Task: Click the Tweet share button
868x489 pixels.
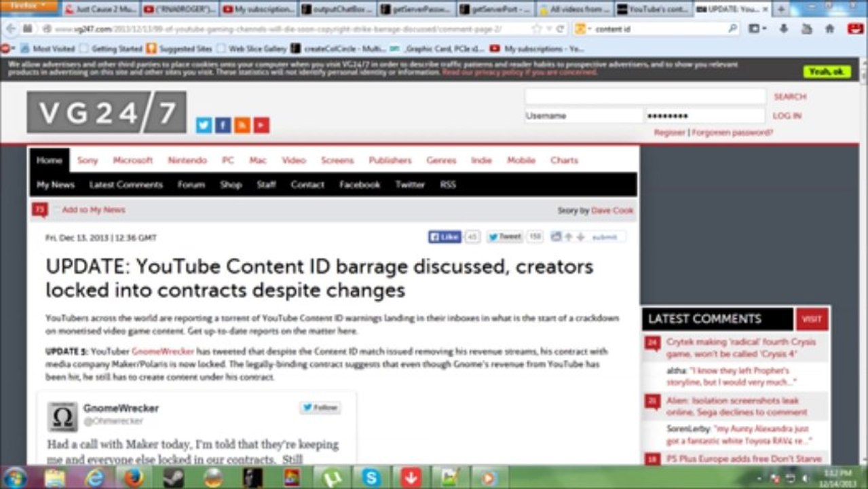Action: pyautogui.click(x=506, y=237)
